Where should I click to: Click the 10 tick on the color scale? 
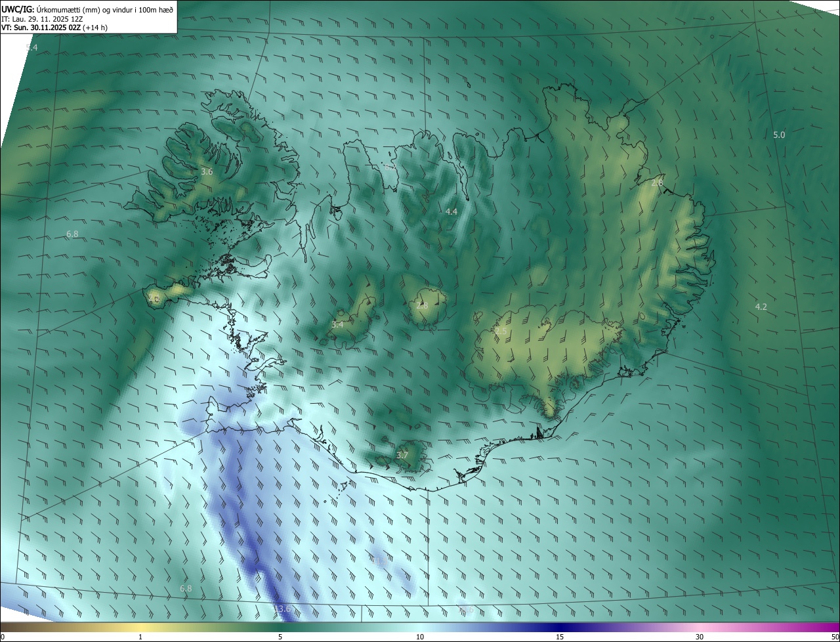pyautogui.click(x=420, y=637)
